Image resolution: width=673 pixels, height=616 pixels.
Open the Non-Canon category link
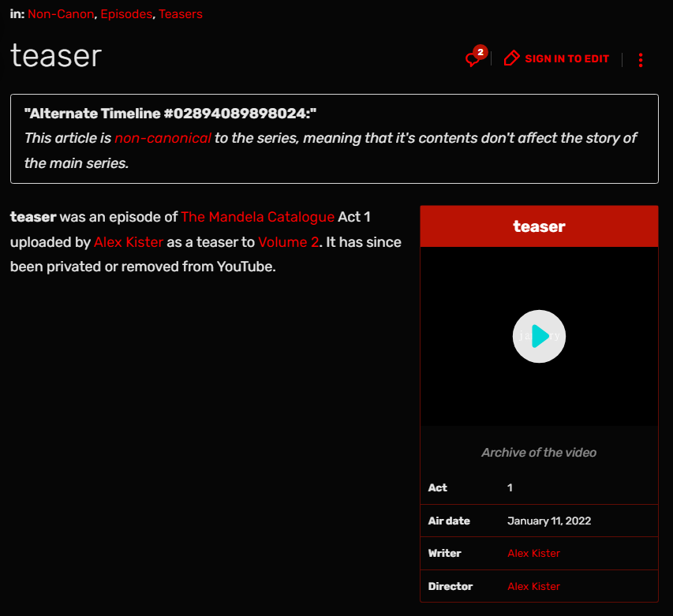(x=61, y=14)
